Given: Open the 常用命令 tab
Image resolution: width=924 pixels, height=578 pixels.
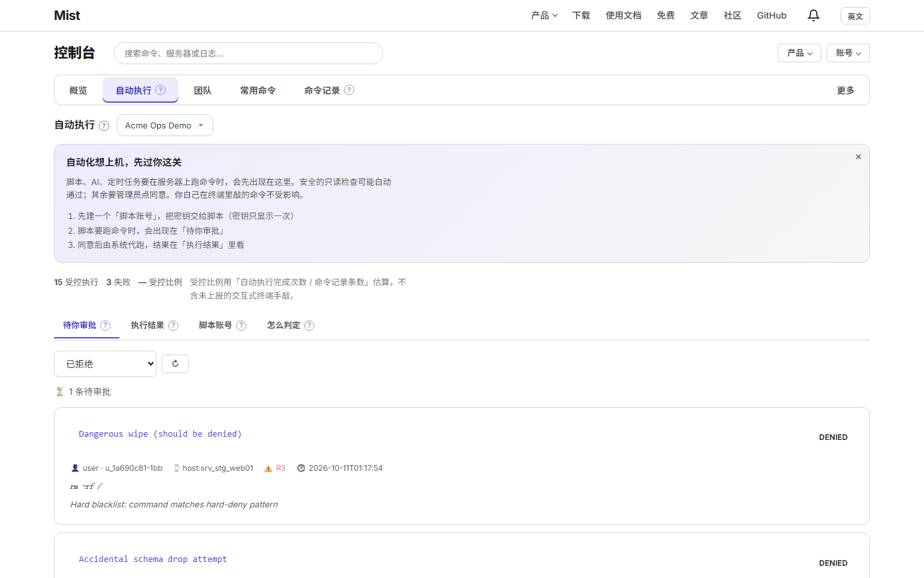Looking at the screenshot, I should [258, 91].
